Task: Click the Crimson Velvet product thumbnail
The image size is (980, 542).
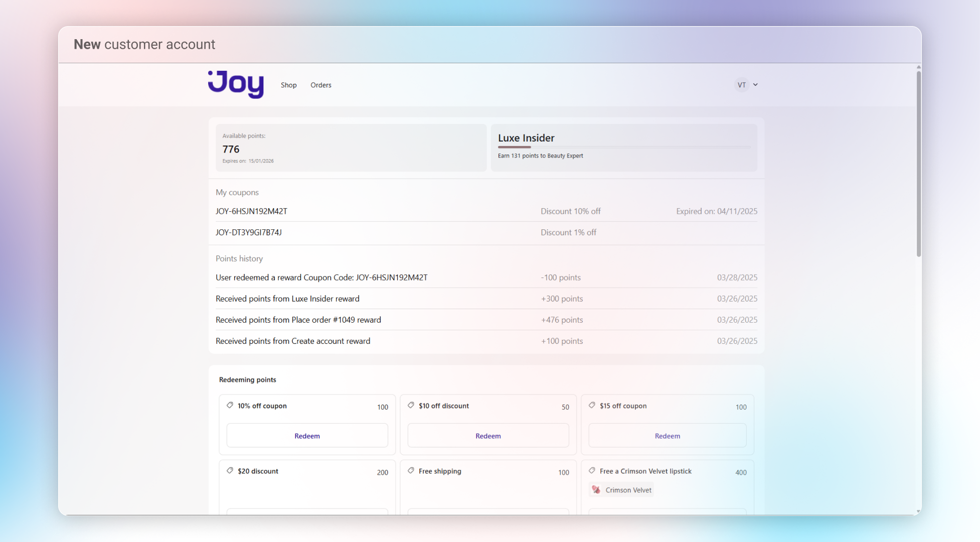Action: tap(596, 490)
